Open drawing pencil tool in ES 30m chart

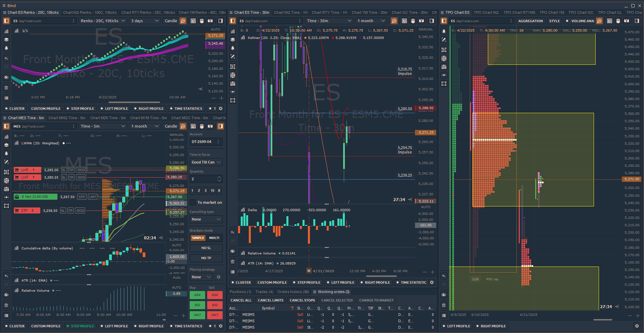[x=233, y=56]
